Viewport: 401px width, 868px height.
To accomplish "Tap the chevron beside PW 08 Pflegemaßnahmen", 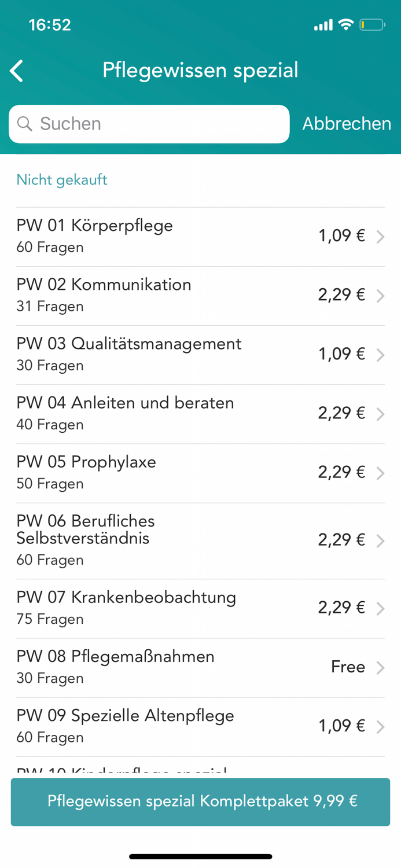I will (x=381, y=667).
